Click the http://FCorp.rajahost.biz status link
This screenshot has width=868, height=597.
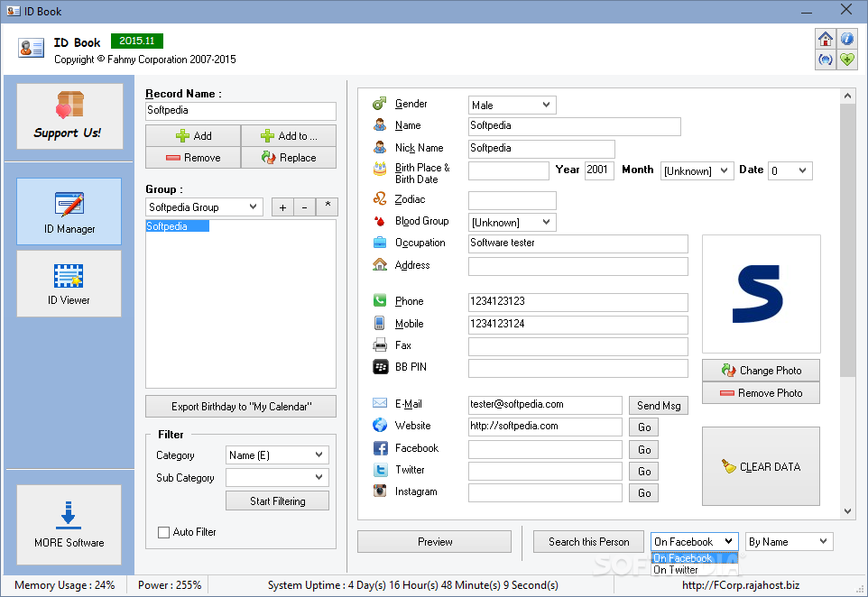click(x=741, y=585)
